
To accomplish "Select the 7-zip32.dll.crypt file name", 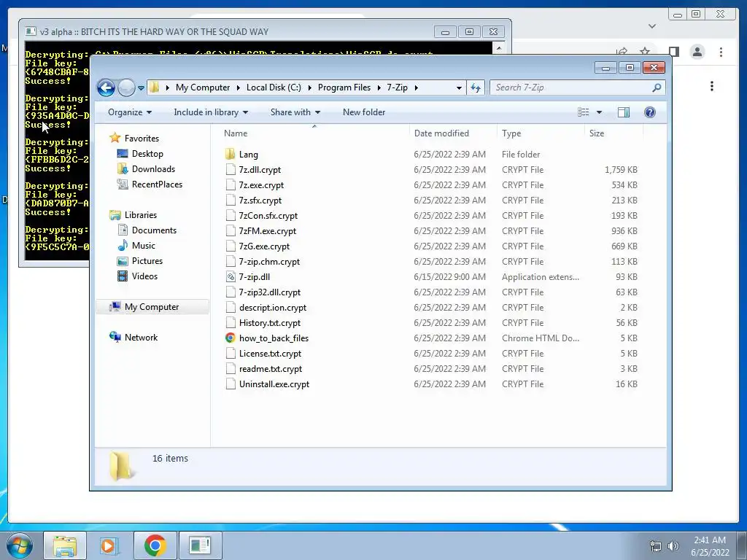I will click(x=270, y=292).
